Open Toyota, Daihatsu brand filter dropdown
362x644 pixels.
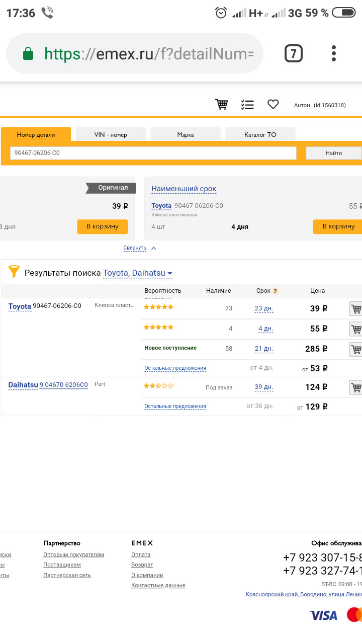click(138, 273)
